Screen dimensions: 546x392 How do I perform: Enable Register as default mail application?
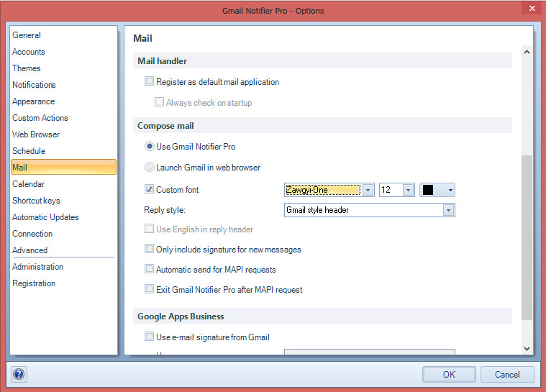[x=149, y=81]
